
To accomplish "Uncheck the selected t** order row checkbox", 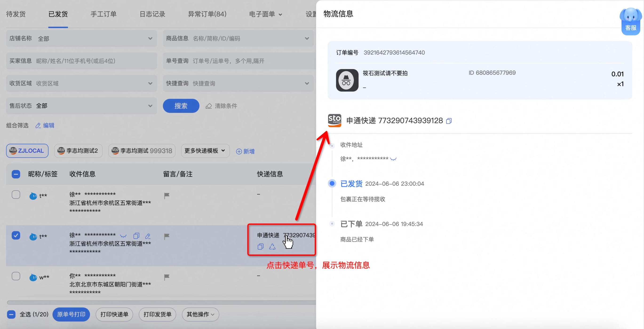I will coord(16,235).
